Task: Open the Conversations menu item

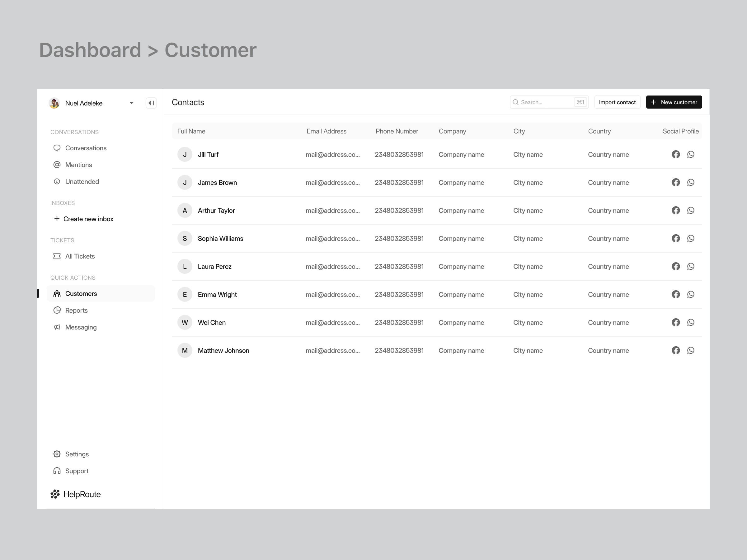Action: pos(86,148)
